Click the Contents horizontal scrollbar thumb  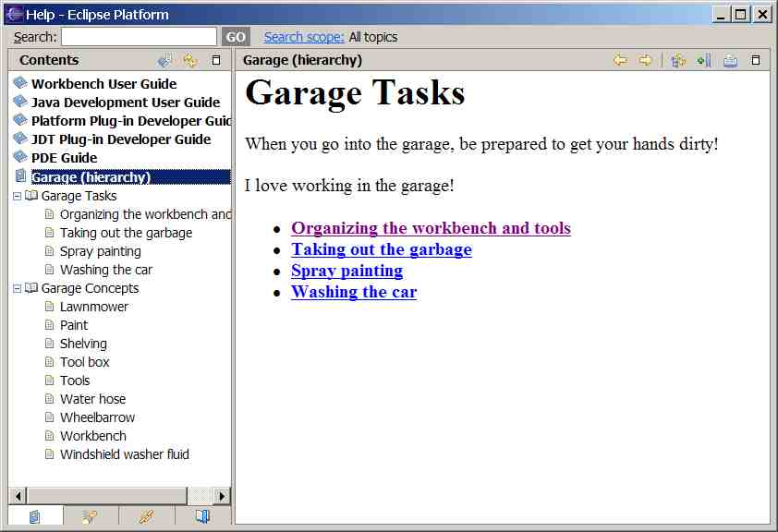point(107,496)
